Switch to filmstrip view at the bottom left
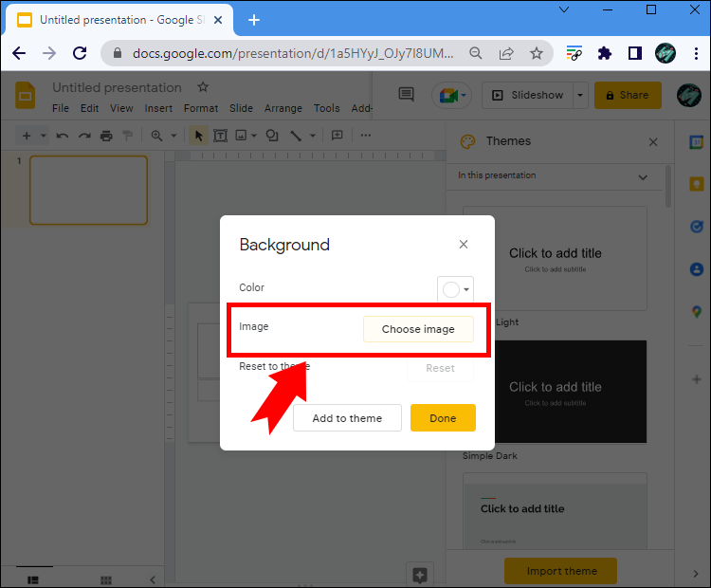The width and height of the screenshot is (711, 588). [33, 579]
